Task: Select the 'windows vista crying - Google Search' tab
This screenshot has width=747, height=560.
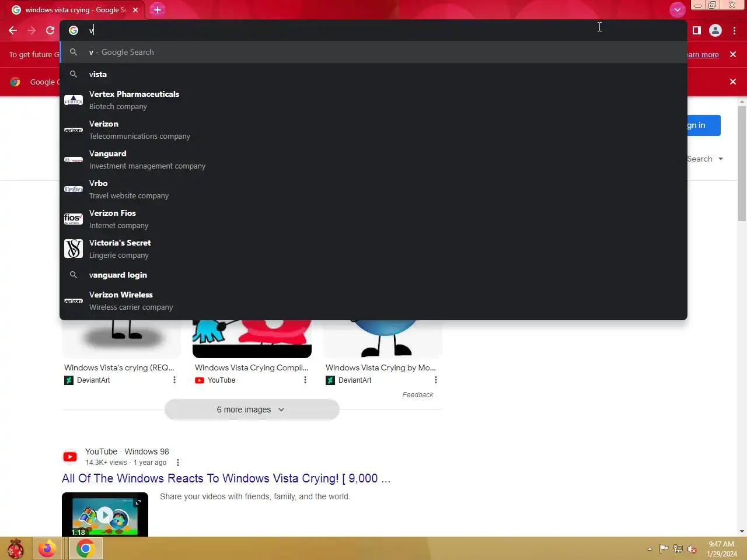Action: click(76, 10)
